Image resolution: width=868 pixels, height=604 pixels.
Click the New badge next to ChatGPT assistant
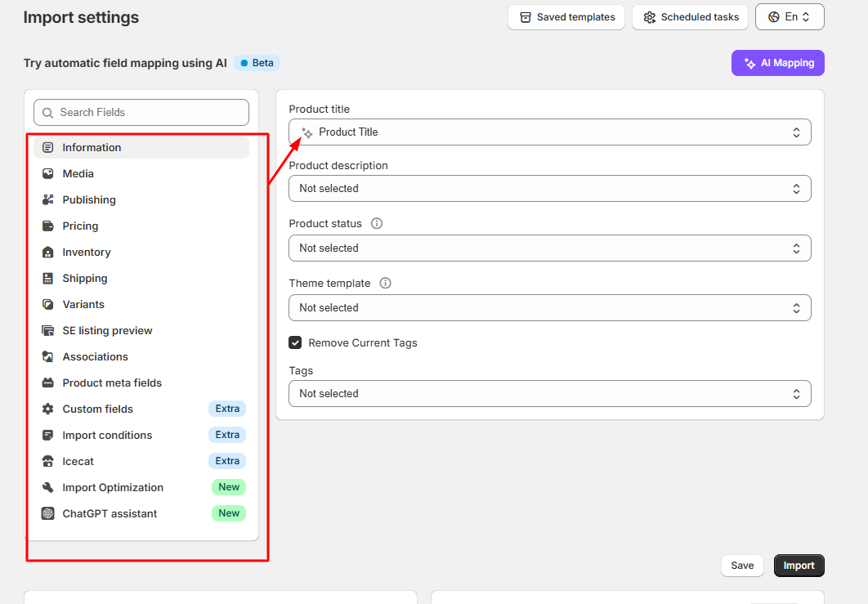229,513
